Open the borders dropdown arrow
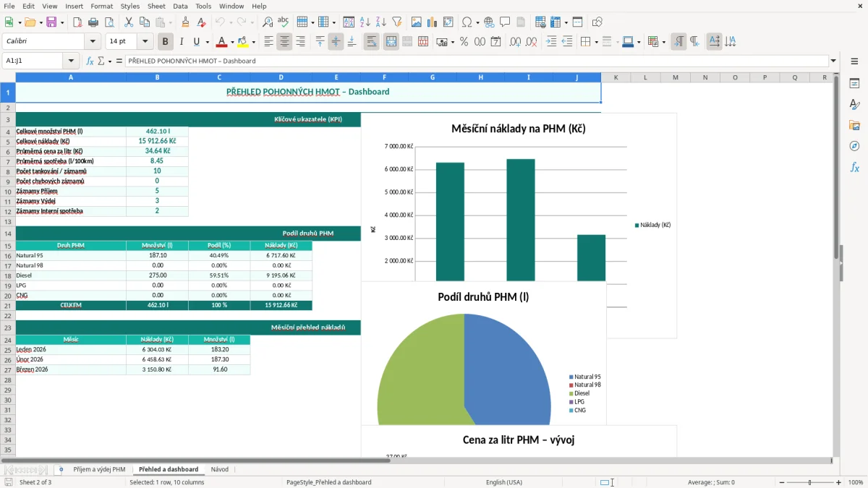This screenshot has height=488, width=868. click(596, 42)
